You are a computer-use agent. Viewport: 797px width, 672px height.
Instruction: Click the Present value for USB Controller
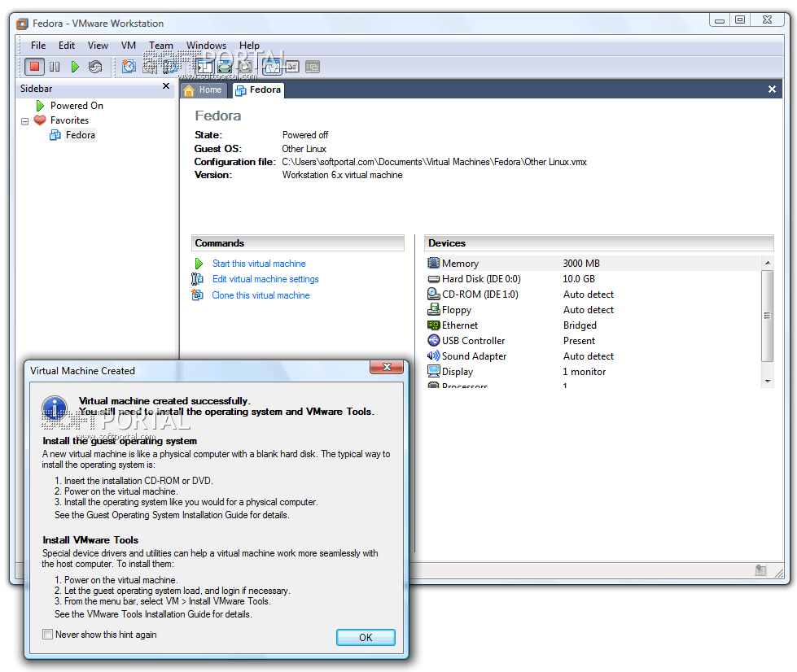(x=579, y=341)
